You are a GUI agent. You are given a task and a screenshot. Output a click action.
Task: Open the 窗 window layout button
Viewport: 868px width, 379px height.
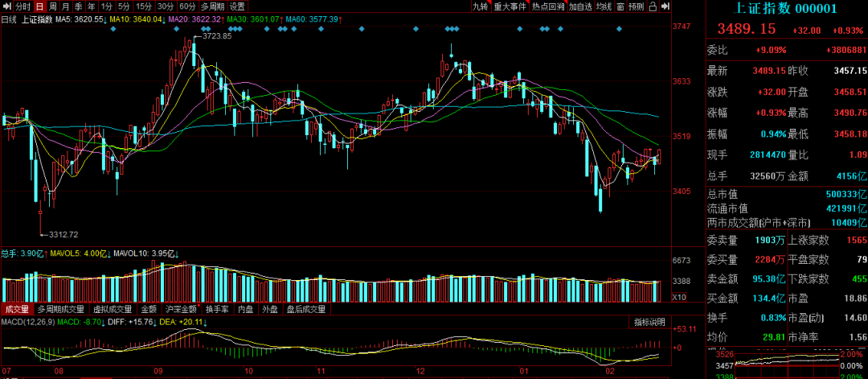pos(620,6)
